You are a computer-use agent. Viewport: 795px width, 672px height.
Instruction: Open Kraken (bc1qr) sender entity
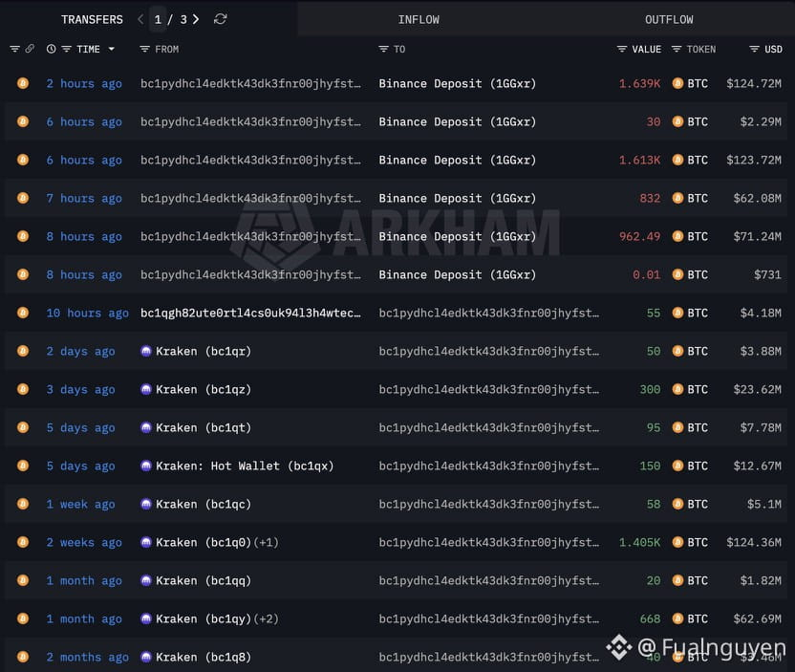(204, 351)
